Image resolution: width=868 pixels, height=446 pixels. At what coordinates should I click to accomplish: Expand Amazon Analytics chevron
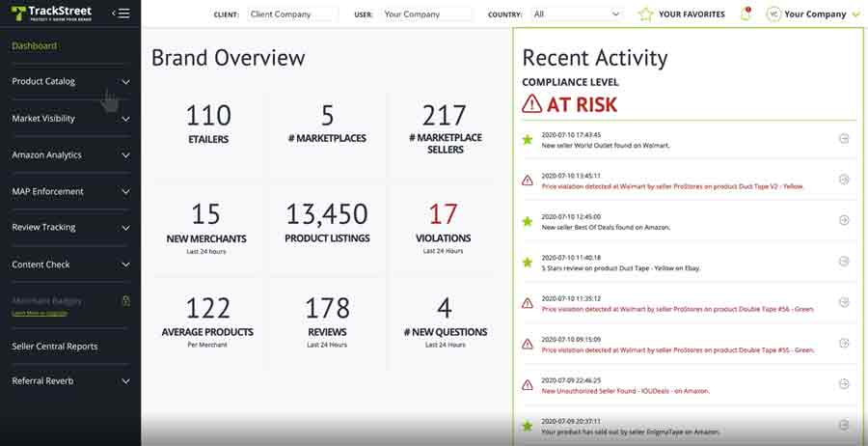click(125, 155)
